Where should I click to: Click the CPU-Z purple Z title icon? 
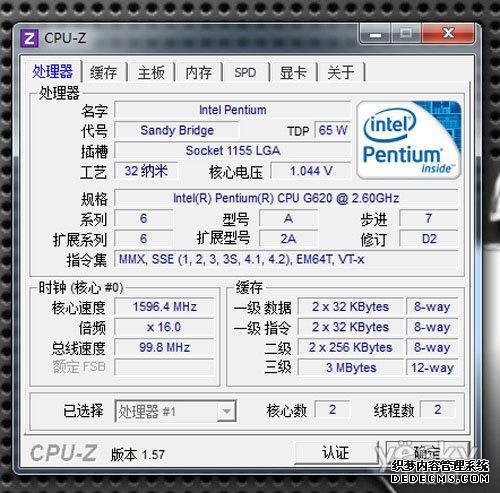(x=29, y=39)
